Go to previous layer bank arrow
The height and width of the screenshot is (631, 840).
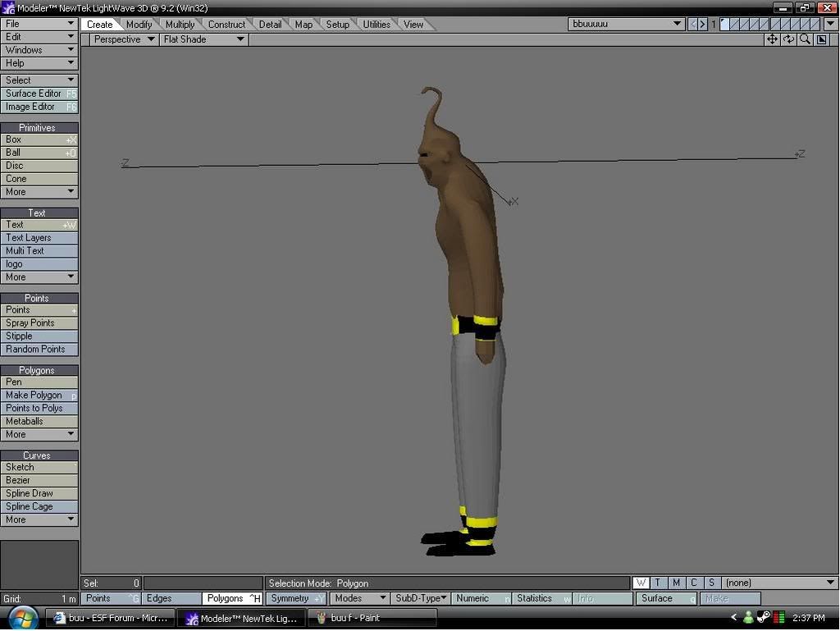tap(693, 24)
